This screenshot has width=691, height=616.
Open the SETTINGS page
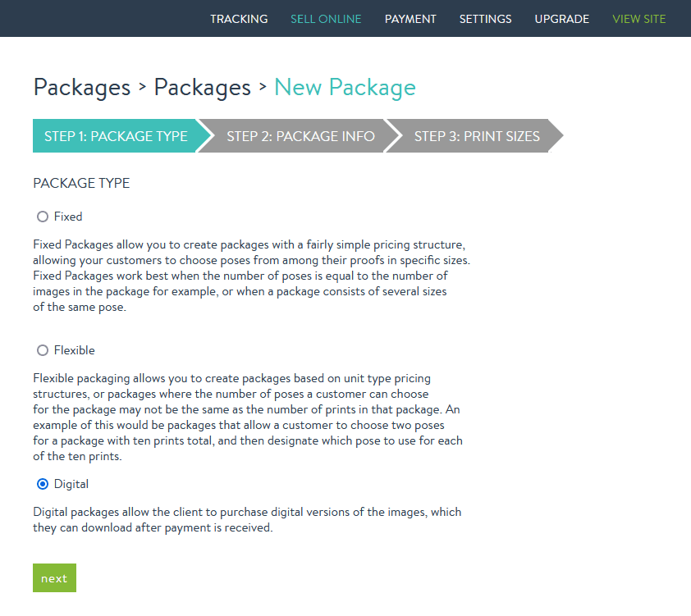tap(485, 18)
